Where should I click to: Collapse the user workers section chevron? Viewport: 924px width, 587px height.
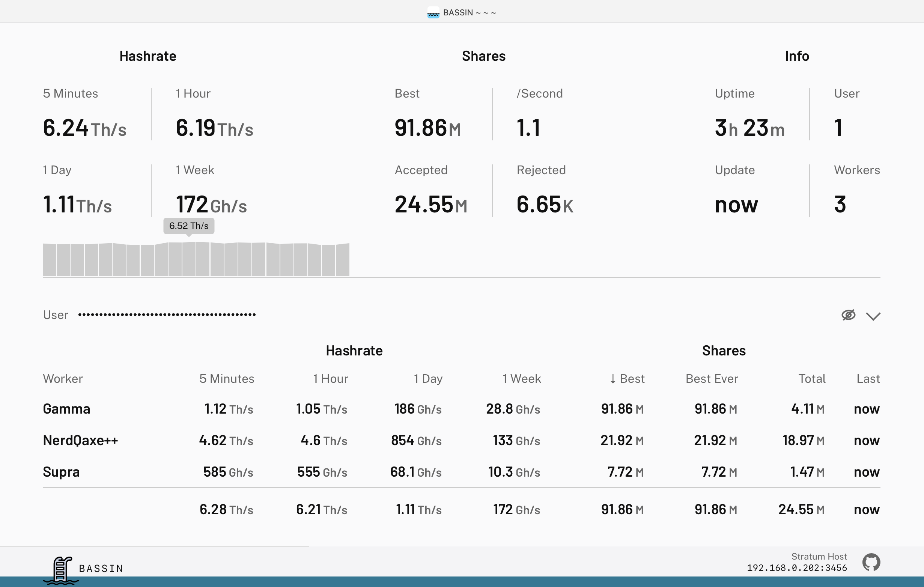tap(873, 316)
